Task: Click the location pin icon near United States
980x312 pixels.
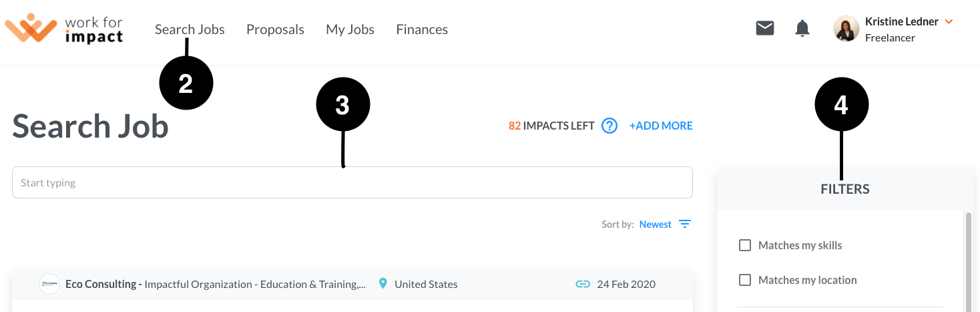Action: click(x=383, y=284)
